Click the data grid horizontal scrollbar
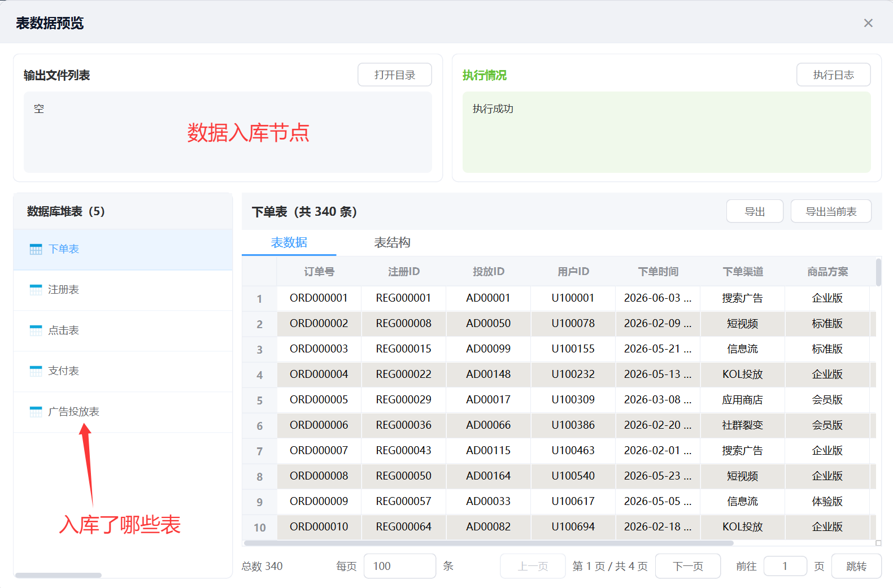893x588 pixels. tap(489, 543)
